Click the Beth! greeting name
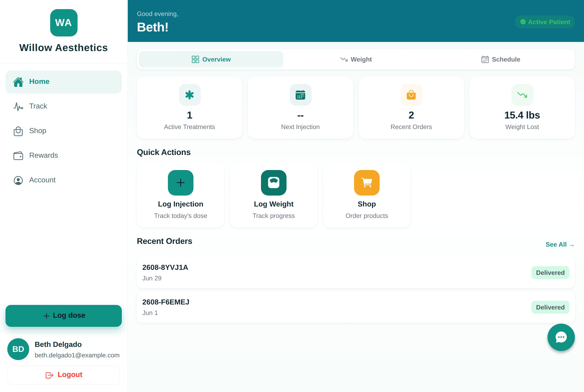 [153, 27]
